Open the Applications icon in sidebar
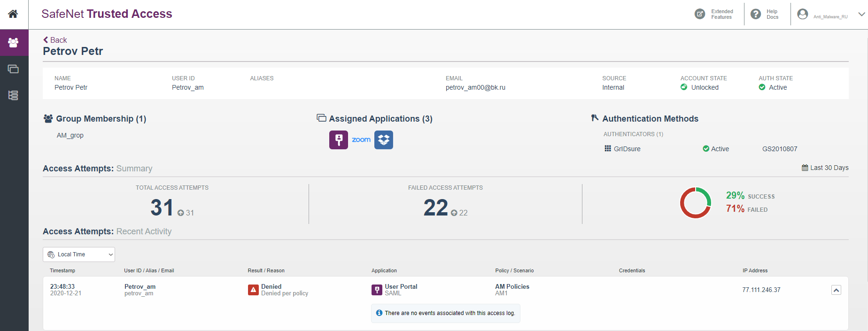 click(x=13, y=69)
